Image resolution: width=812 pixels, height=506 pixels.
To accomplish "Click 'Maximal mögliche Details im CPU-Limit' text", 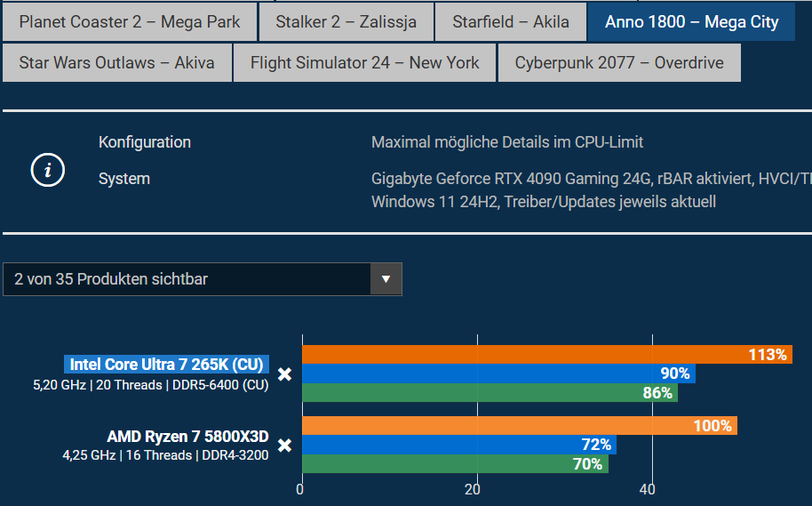I will (507, 142).
